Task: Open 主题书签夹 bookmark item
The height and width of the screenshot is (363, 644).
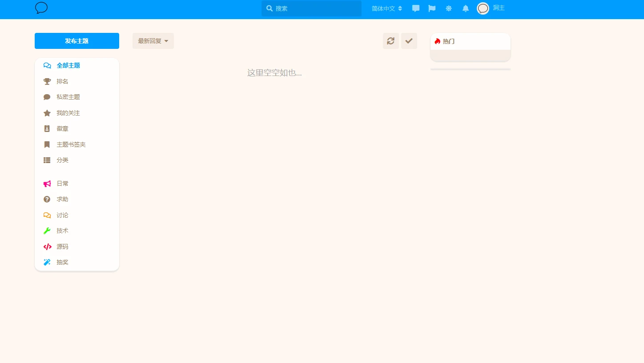Action: pos(71,145)
